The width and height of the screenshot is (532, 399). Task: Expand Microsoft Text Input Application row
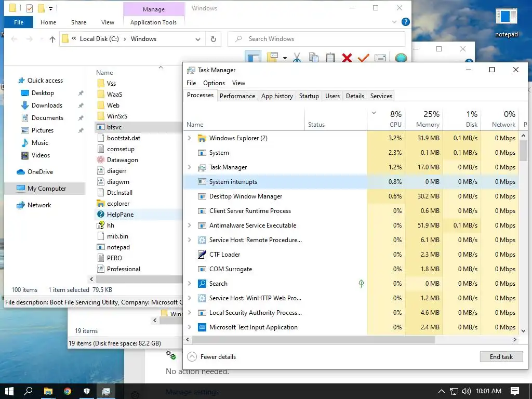[x=190, y=327]
